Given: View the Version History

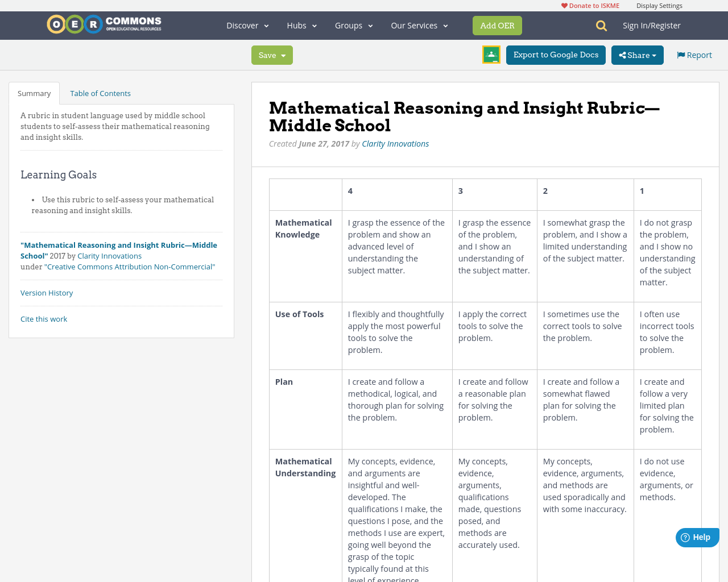Looking at the screenshot, I should [x=47, y=292].
